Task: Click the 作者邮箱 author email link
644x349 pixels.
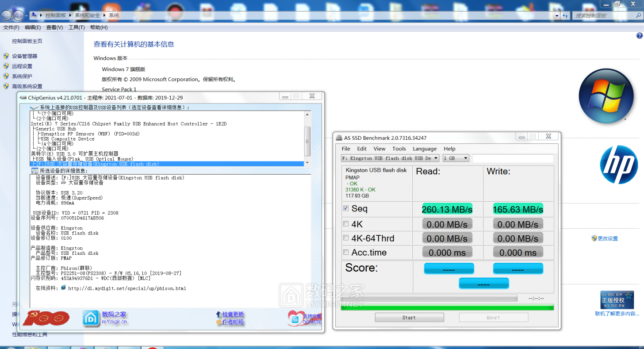Action: coord(233,322)
